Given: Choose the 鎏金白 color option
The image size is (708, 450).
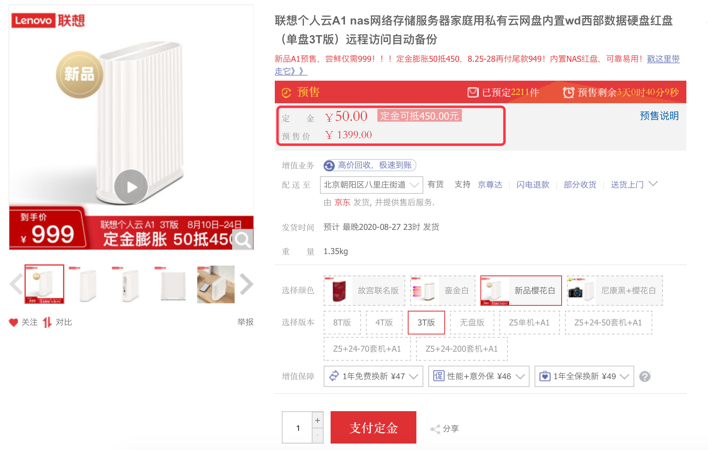Looking at the screenshot, I should tap(441, 291).
